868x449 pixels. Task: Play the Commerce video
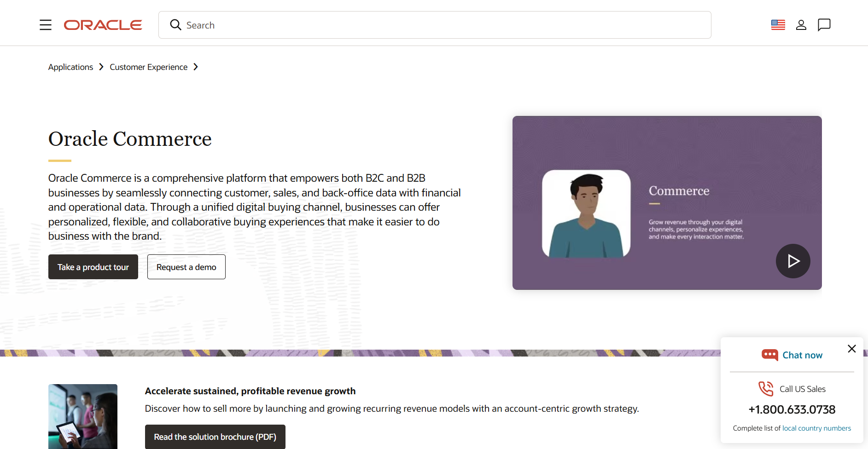point(793,261)
